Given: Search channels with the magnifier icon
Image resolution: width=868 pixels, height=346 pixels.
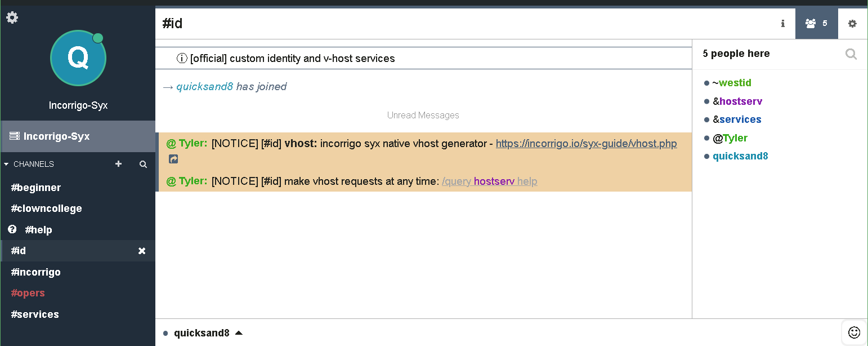Looking at the screenshot, I should point(143,165).
